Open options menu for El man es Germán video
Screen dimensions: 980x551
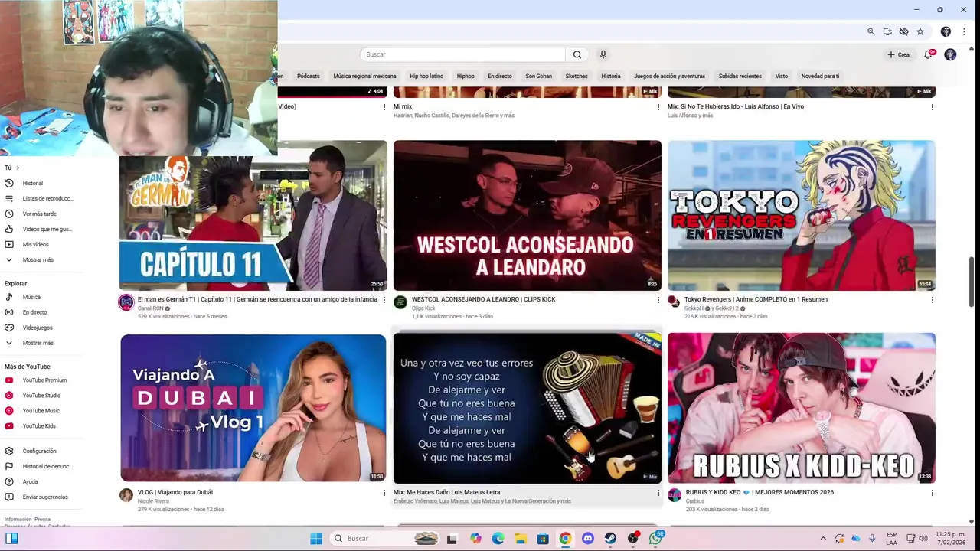tap(384, 300)
